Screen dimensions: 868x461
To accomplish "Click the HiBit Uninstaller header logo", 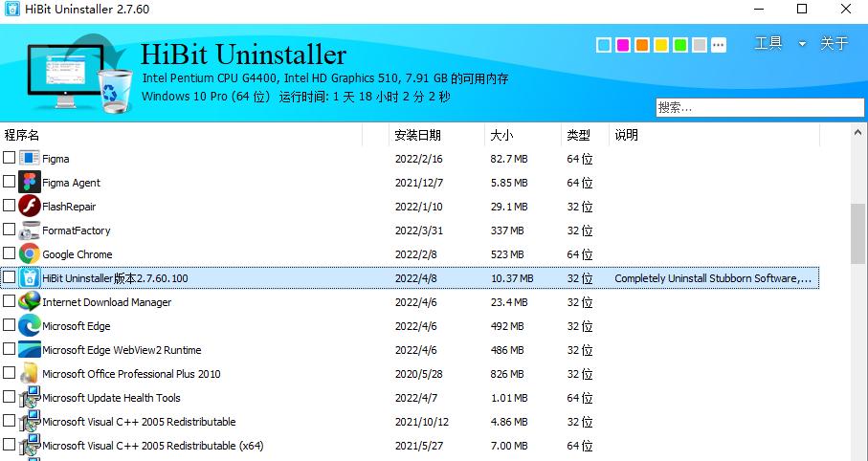I will (79, 73).
